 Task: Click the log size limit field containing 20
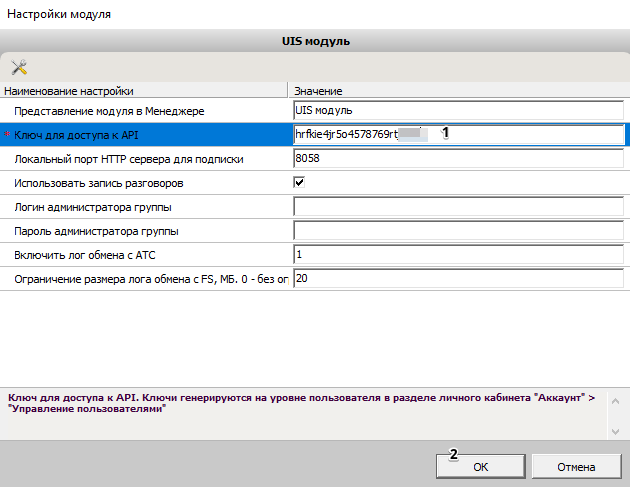[458, 278]
